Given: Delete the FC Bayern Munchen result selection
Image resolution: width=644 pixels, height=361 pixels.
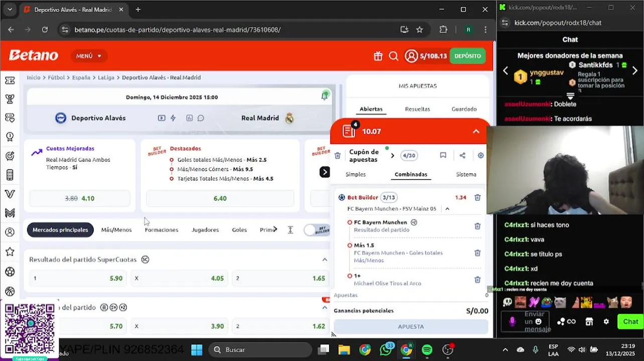Looking at the screenshot, I should (477, 226).
